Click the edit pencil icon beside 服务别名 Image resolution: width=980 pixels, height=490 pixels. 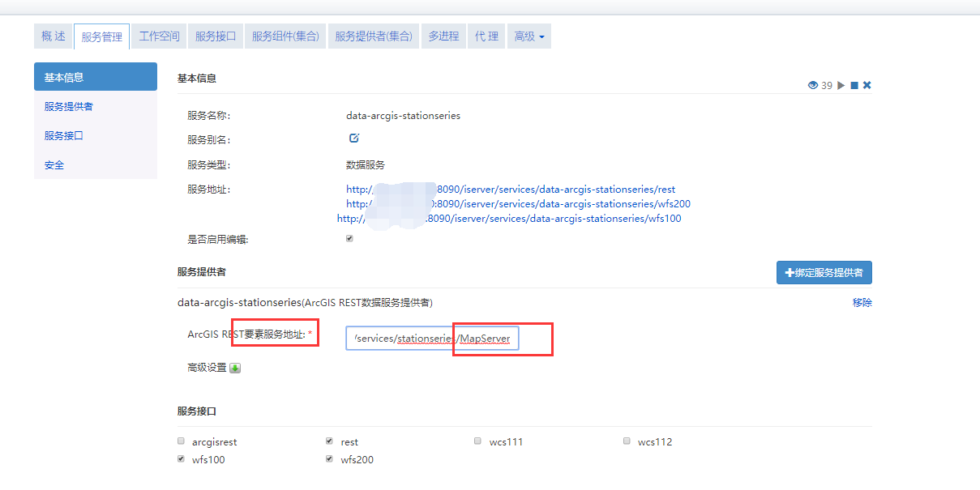point(353,138)
